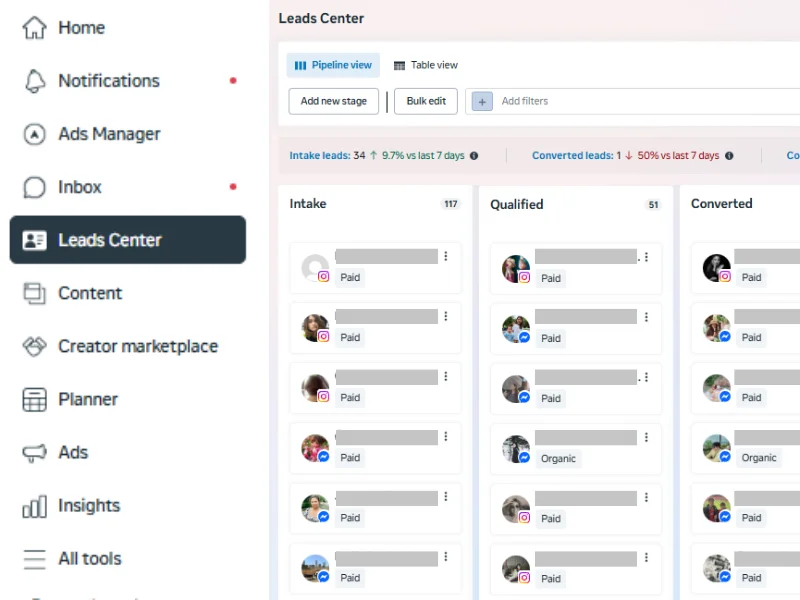The height and width of the screenshot is (600, 800).
Task: Click the Add new stage button
Action: tap(334, 101)
